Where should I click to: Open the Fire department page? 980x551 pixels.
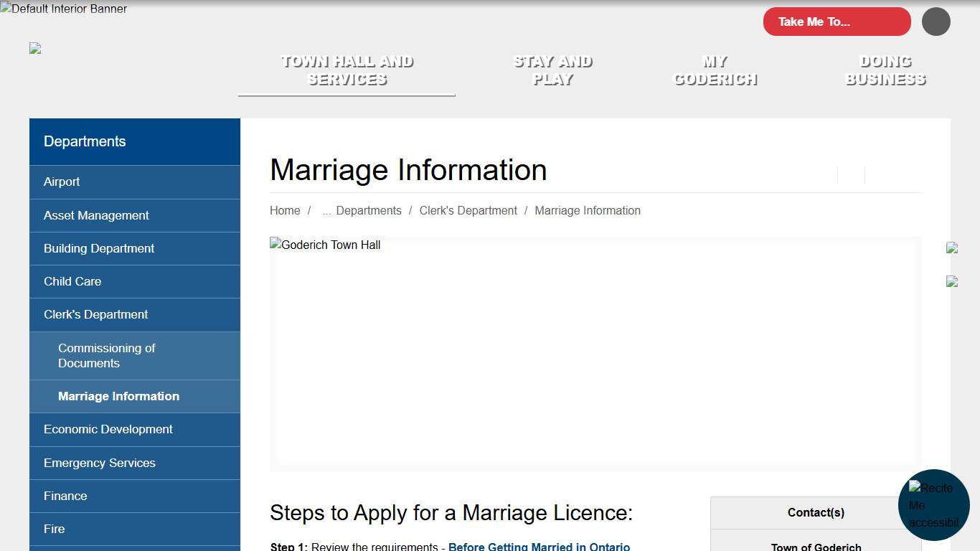click(x=53, y=529)
